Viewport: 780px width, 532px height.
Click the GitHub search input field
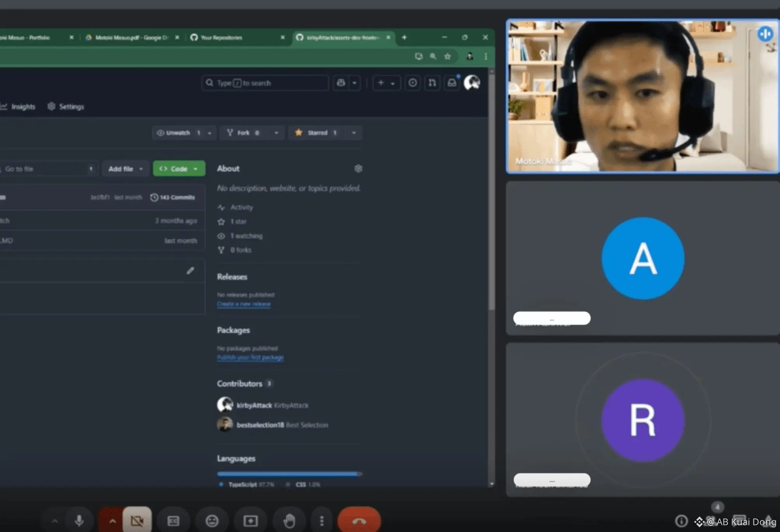click(268, 83)
